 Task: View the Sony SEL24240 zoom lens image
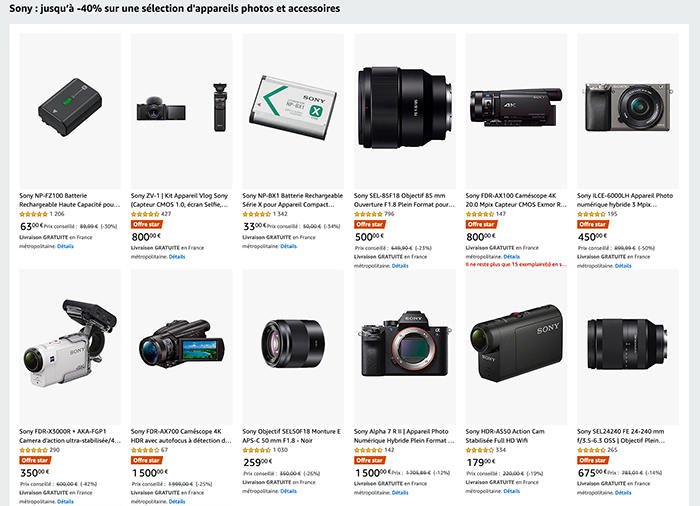[628, 347]
